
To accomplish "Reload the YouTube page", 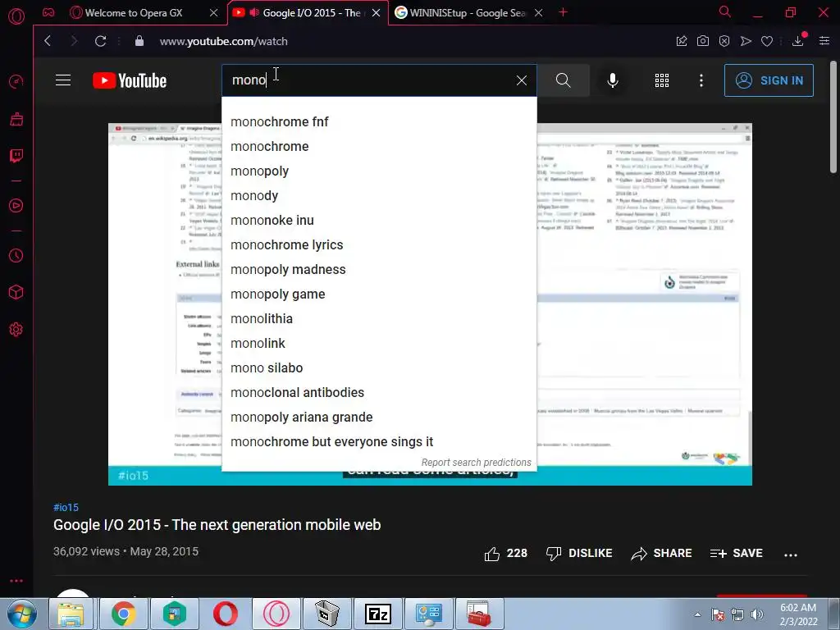I will pos(100,41).
